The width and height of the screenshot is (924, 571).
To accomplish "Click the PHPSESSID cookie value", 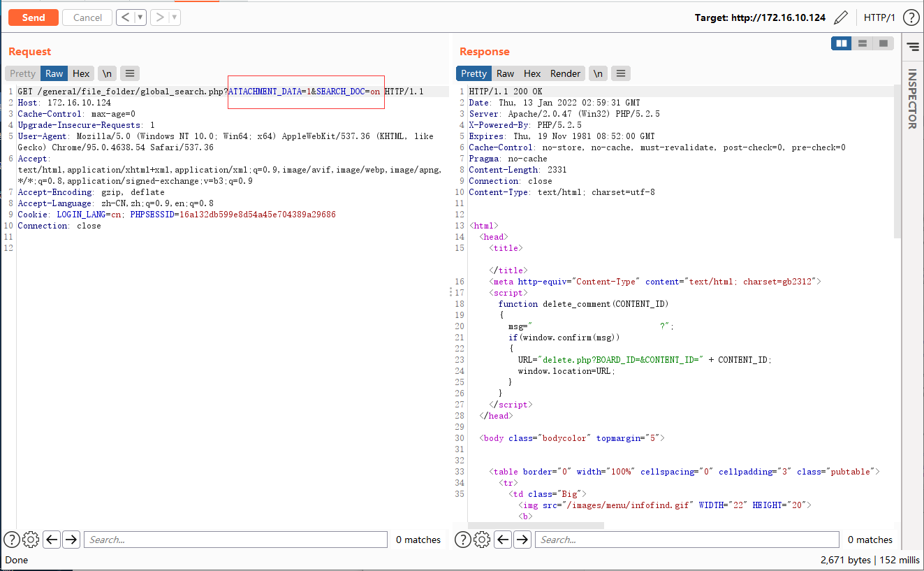I will click(x=257, y=215).
